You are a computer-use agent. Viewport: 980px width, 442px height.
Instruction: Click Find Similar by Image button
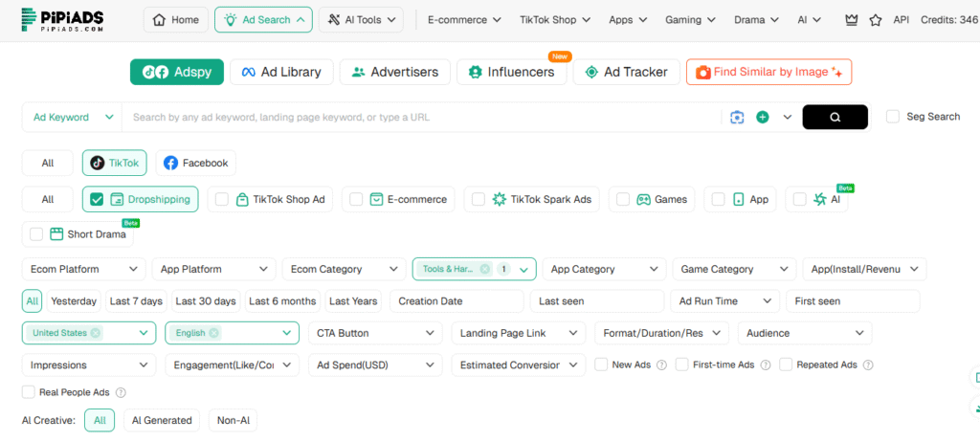(768, 72)
